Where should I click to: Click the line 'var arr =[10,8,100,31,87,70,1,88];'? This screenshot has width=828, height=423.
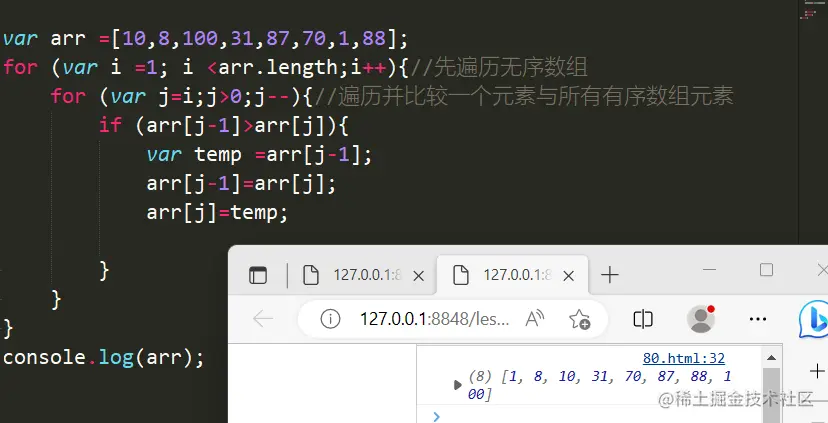click(205, 39)
